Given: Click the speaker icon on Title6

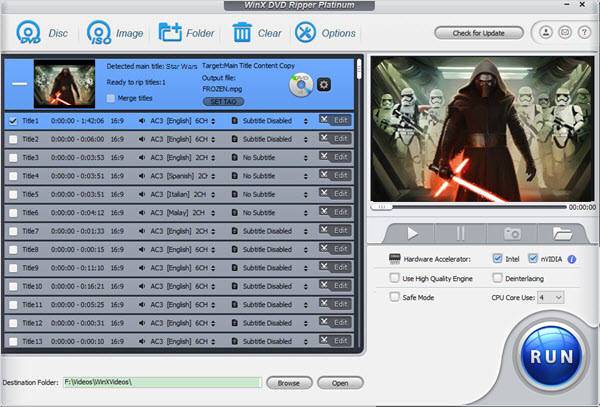Looking at the screenshot, I should [x=142, y=213].
